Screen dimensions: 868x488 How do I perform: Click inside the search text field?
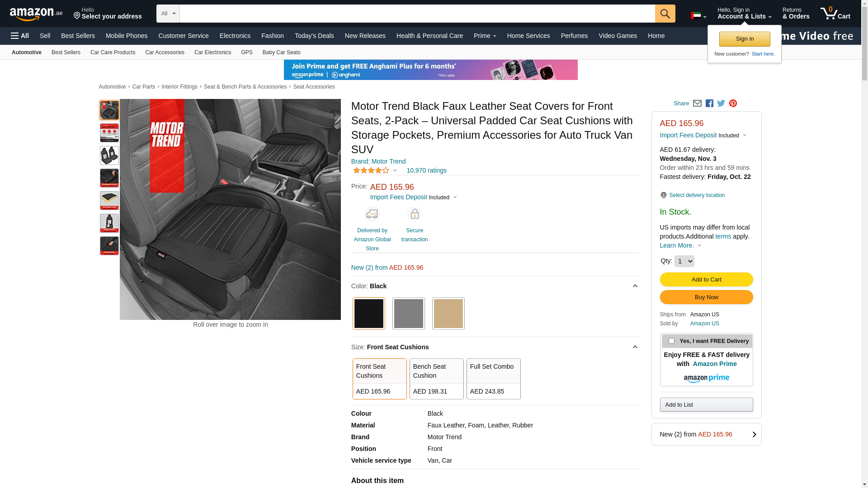[417, 14]
